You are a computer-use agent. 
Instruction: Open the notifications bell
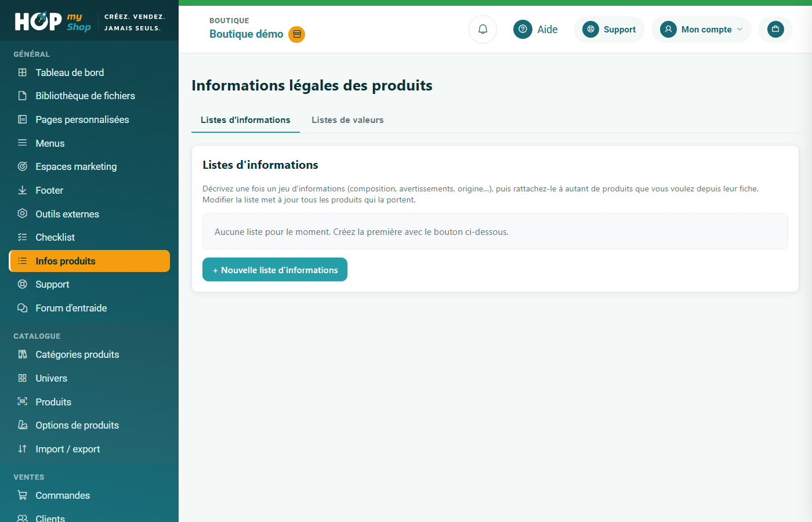coord(483,29)
